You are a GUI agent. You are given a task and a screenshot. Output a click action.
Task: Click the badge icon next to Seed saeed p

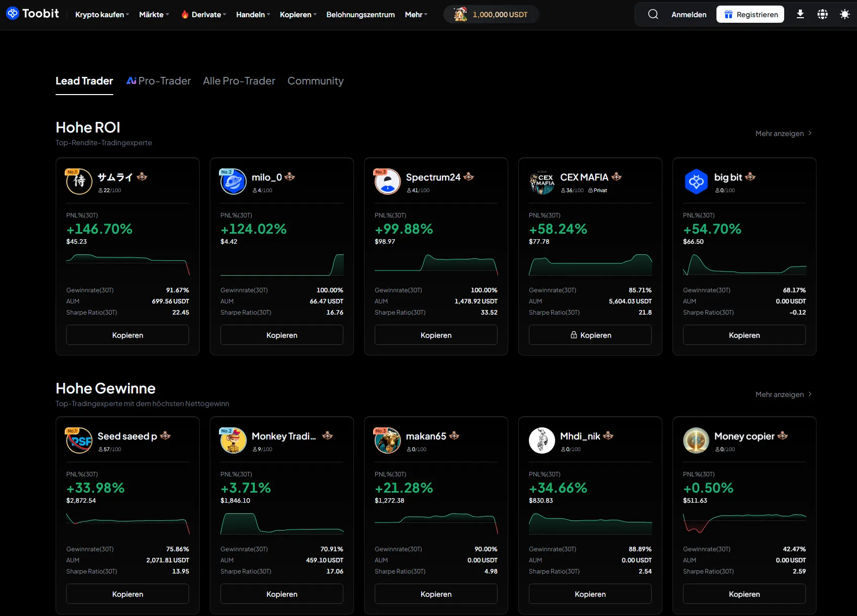click(x=165, y=435)
